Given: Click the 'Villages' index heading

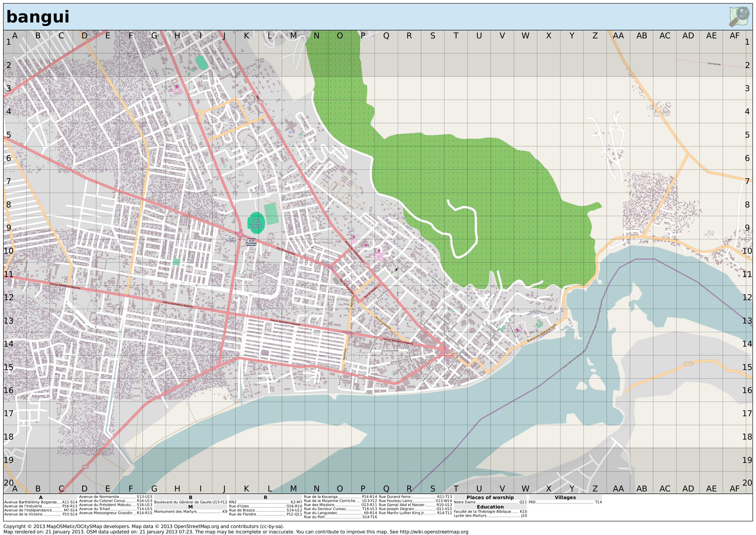Looking at the screenshot, I should pyautogui.click(x=565, y=498).
